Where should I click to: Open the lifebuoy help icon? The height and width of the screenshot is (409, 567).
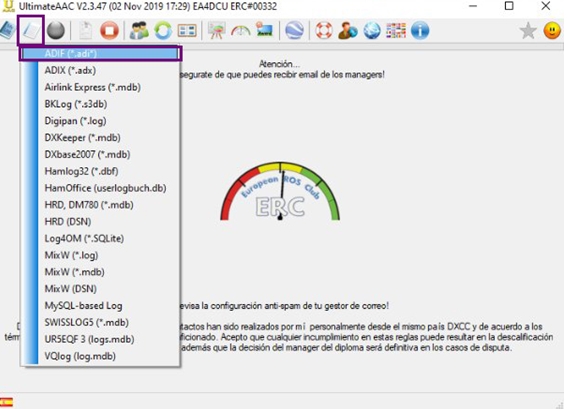[324, 30]
